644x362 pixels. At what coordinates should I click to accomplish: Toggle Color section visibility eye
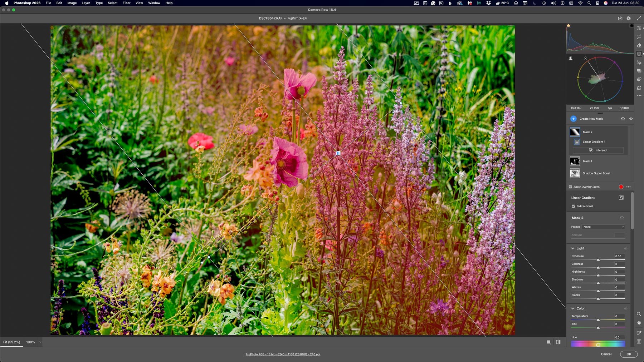626,308
